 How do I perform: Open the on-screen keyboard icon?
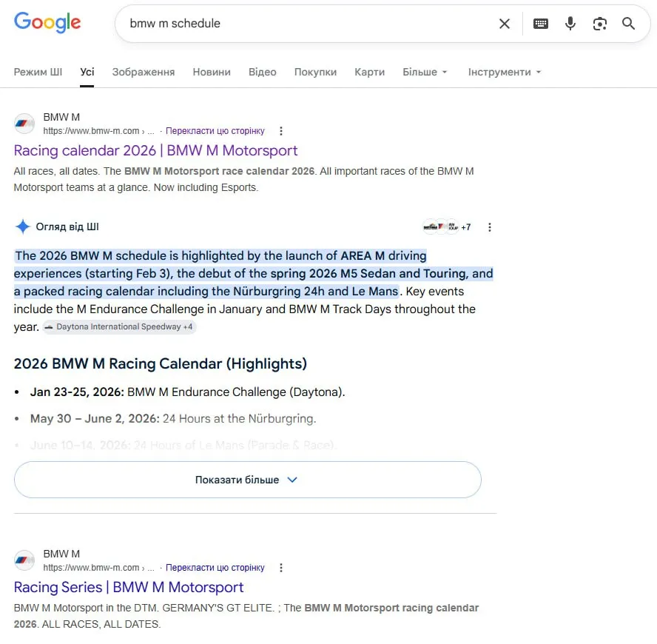click(x=541, y=24)
